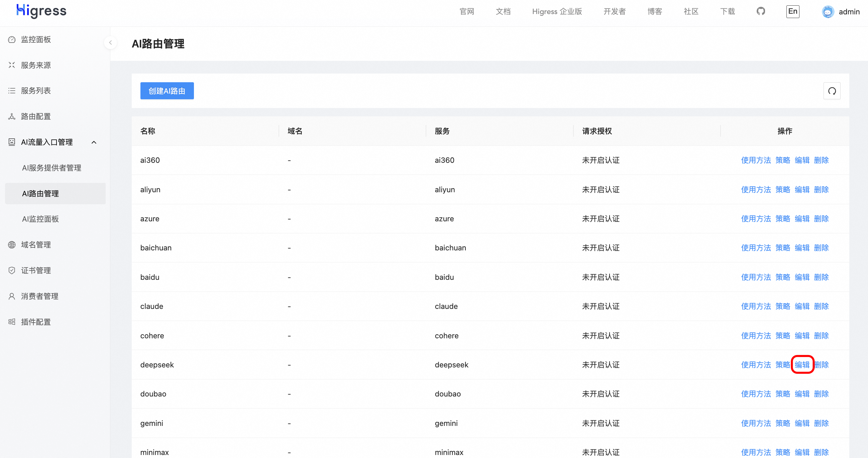This screenshot has height=458, width=868.
Task: Open 策略 for the baidu route
Action: point(782,277)
